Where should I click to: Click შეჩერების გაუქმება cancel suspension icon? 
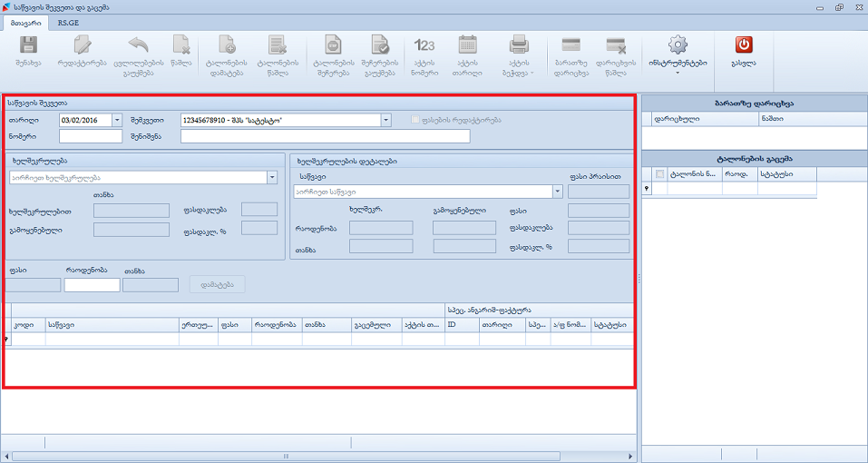pyautogui.click(x=380, y=44)
